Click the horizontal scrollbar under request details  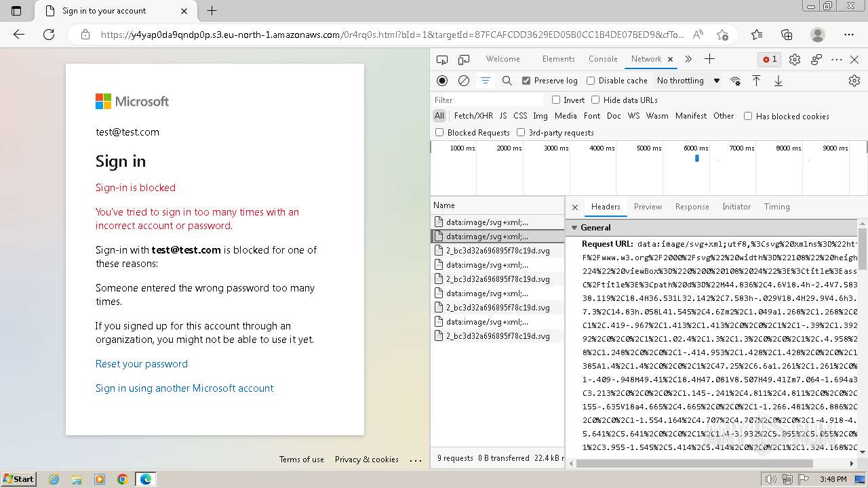tap(694, 464)
